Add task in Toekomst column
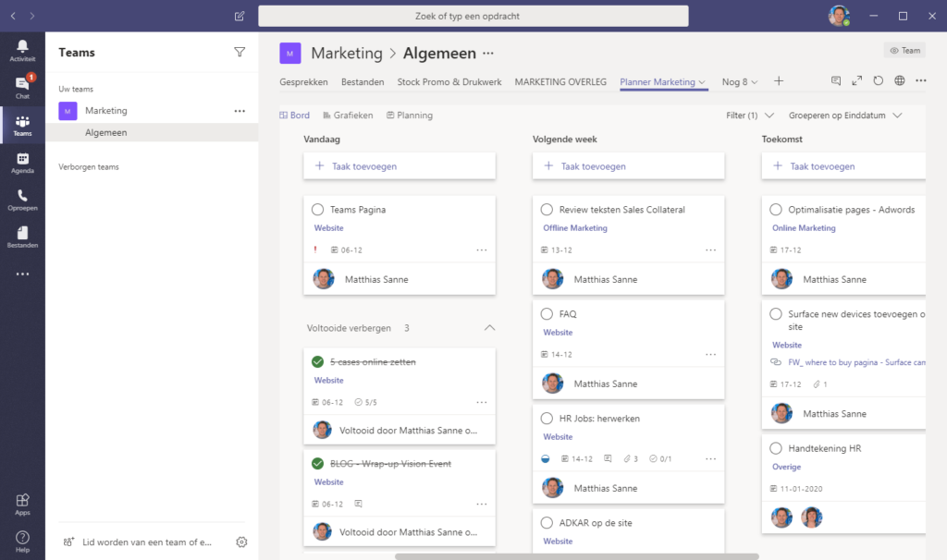The image size is (947, 560). (843, 166)
